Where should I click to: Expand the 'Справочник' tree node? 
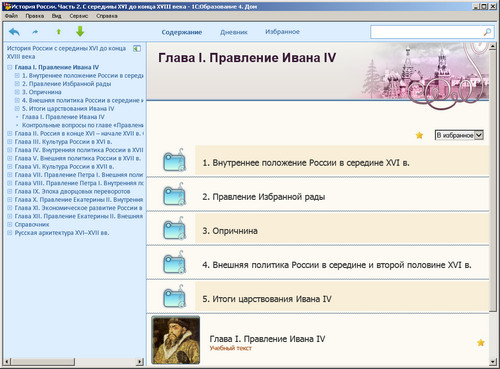10,224
